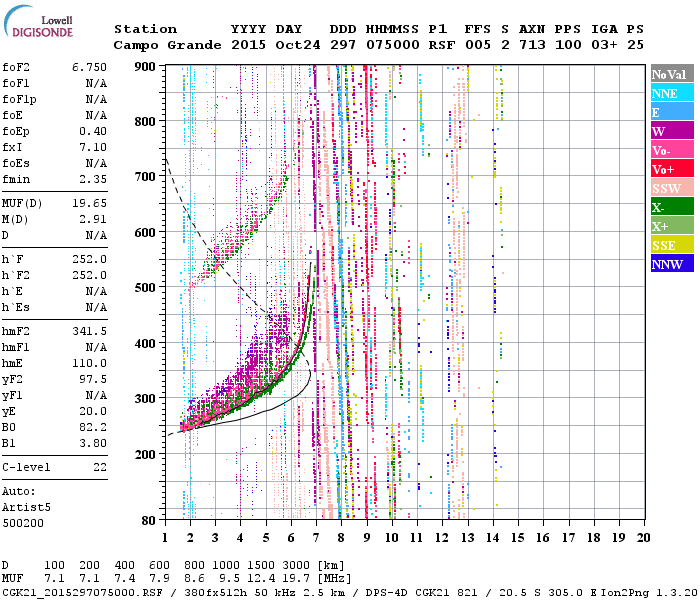
Task: Click the B1 value 3.80
Action: click(93, 444)
